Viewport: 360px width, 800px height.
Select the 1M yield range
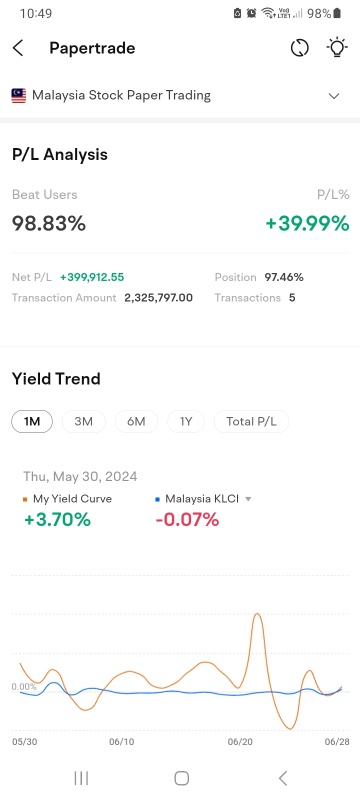point(32,421)
